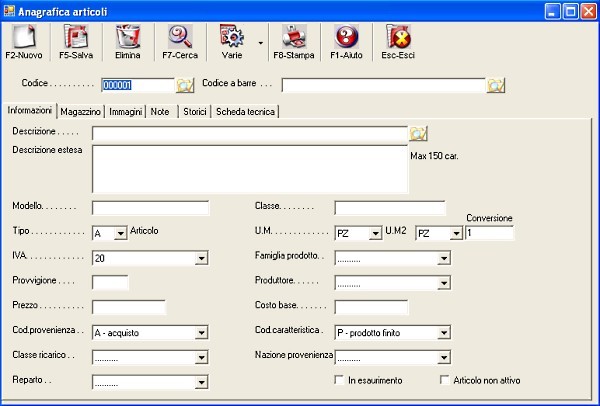Expand the IVA dropdown

pyautogui.click(x=201, y=258)
